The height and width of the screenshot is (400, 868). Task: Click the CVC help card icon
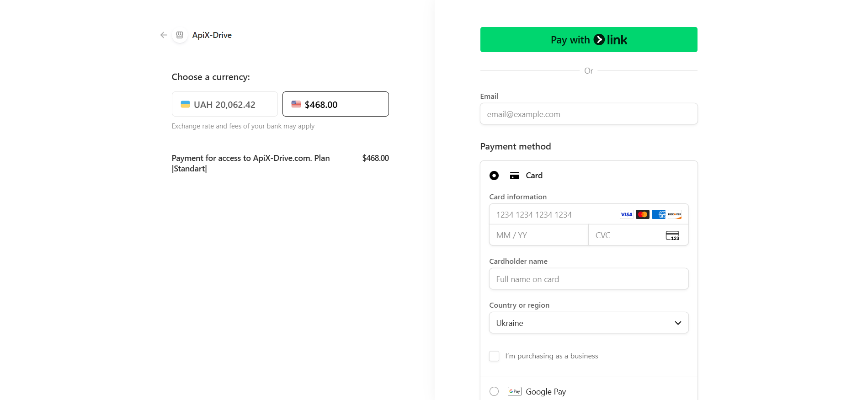(672, 235)
